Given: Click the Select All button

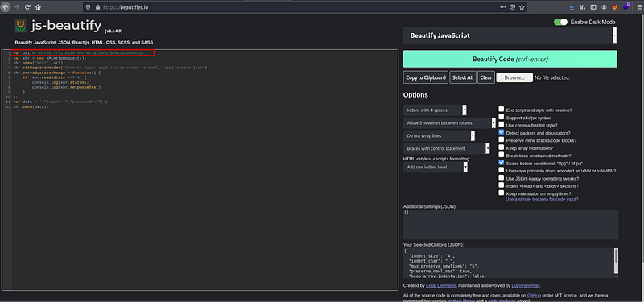Looking at the screenshot, I should coord(463,77).
